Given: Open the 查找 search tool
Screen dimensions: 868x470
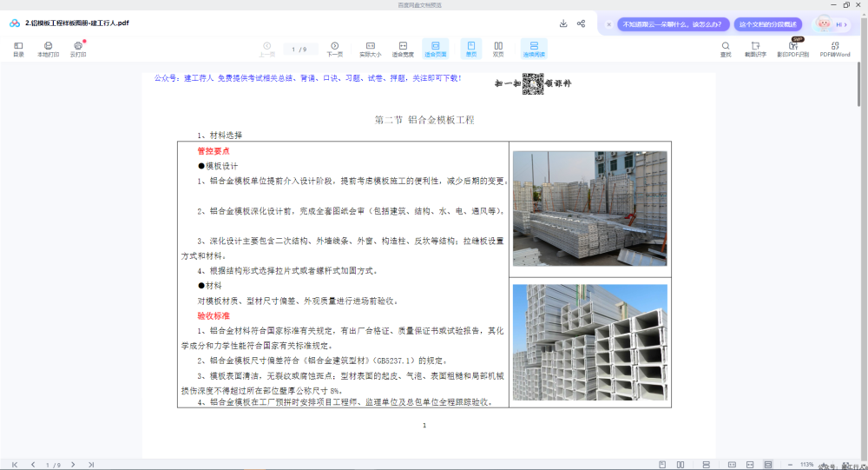Looking at the screenshot, I should point(725,49).
